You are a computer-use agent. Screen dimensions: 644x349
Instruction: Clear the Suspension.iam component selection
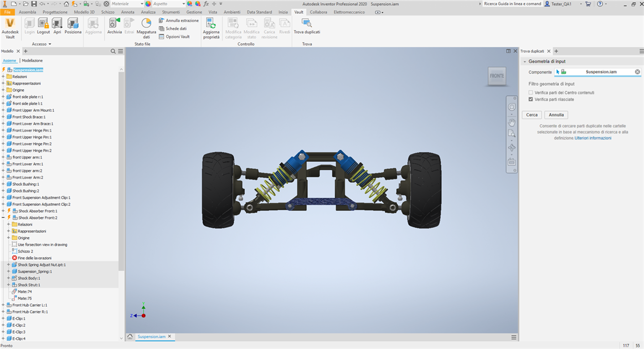click(637, 72)
